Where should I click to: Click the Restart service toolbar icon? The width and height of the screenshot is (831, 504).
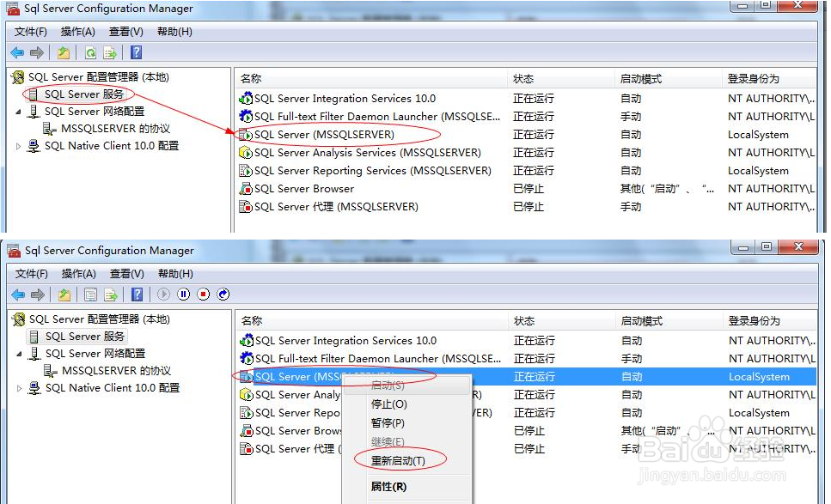(223, 295)
